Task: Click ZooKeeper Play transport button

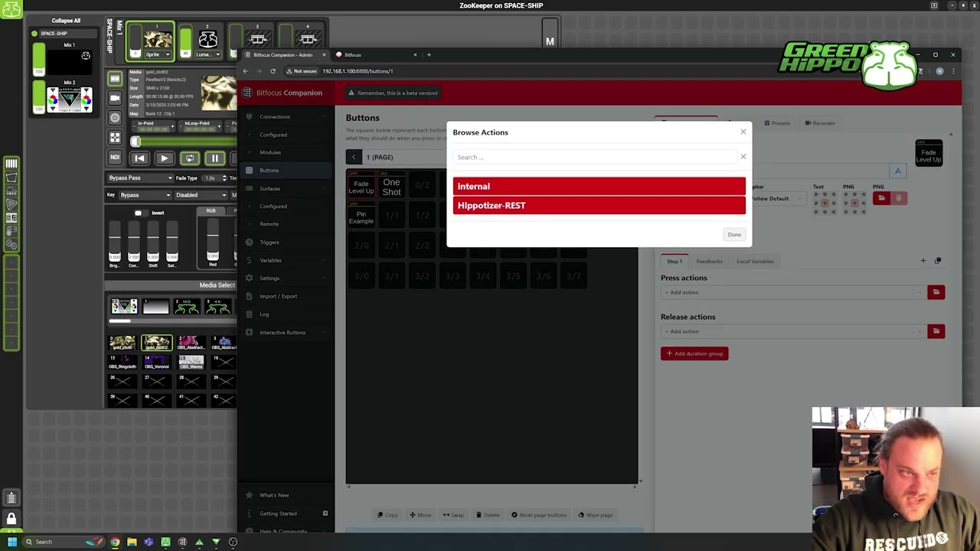Action: (164, 158)
